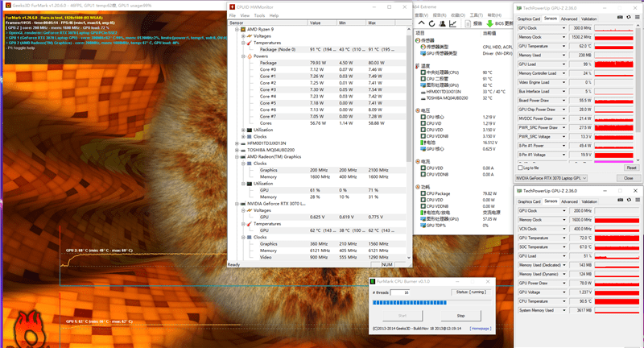Click refresh icon in top GPU-Z window
Image resolution: width=644 pixels, height=348 pixels.
coord(629,17)
